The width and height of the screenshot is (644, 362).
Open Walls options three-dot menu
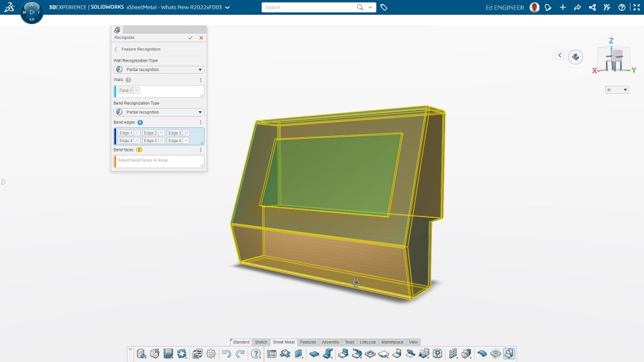pos(201,80)
